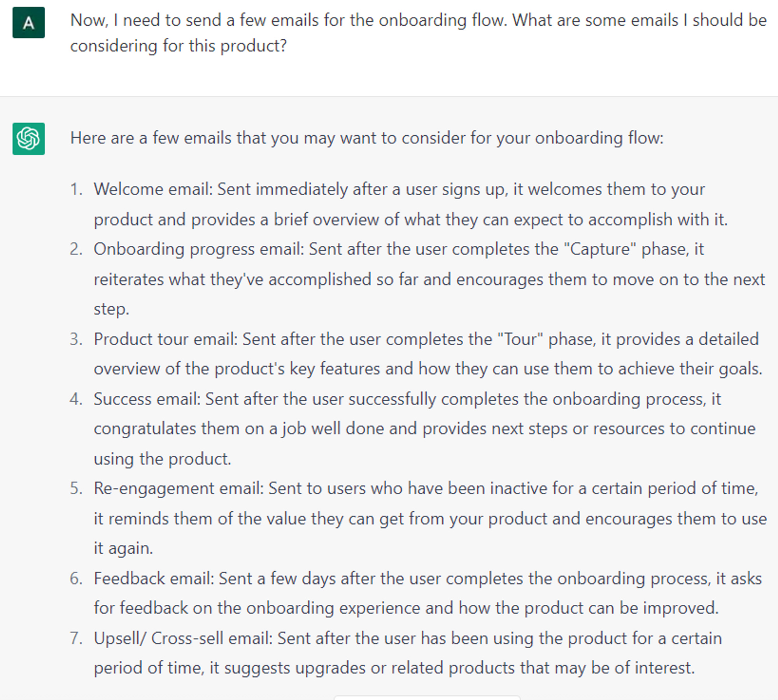
Task: Click the 'Re-engagement email' list item
Action: [430, 518]
